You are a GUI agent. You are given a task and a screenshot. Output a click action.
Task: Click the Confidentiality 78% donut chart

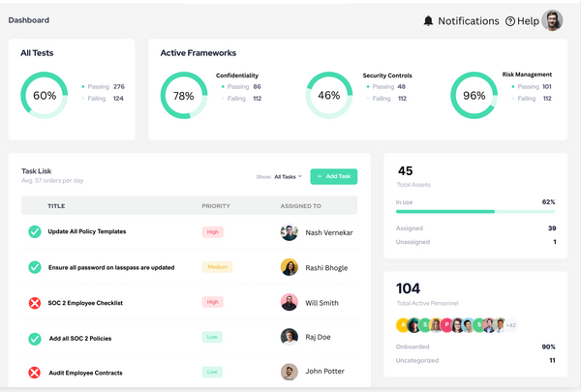[183, 96]
